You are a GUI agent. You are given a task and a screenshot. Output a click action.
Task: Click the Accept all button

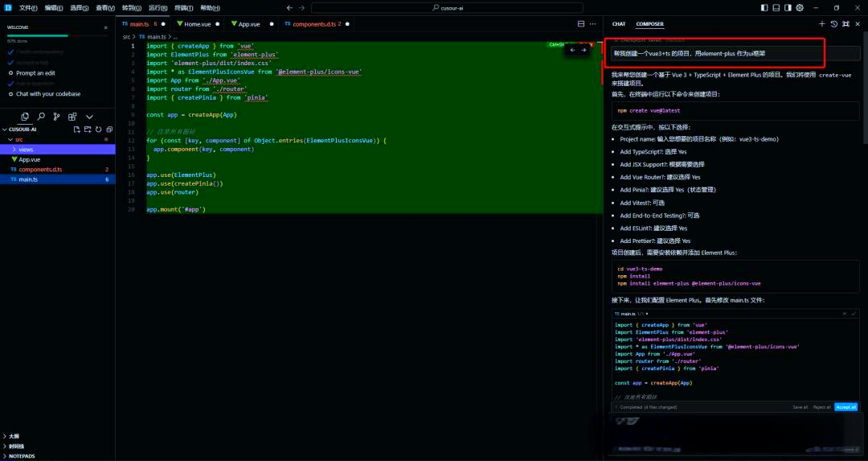(x=845, y=407)
